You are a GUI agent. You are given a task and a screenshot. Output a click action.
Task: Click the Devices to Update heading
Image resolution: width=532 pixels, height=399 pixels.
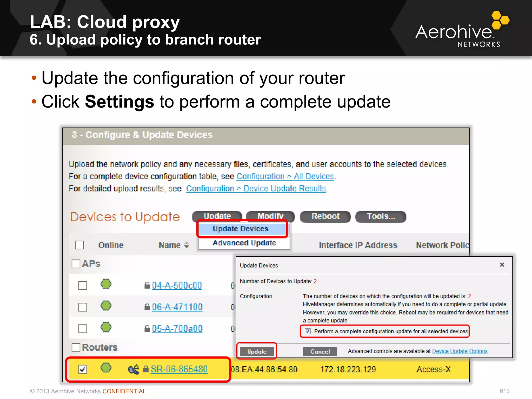pyautogui.click(x=125, y=217)
